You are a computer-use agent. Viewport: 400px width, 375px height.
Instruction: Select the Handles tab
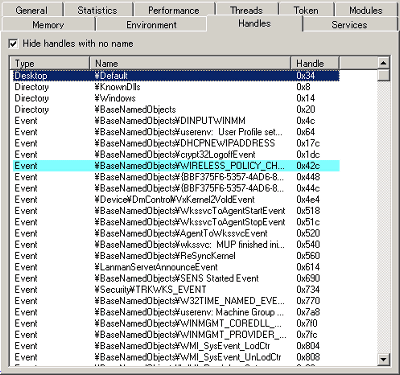(254, 23)
